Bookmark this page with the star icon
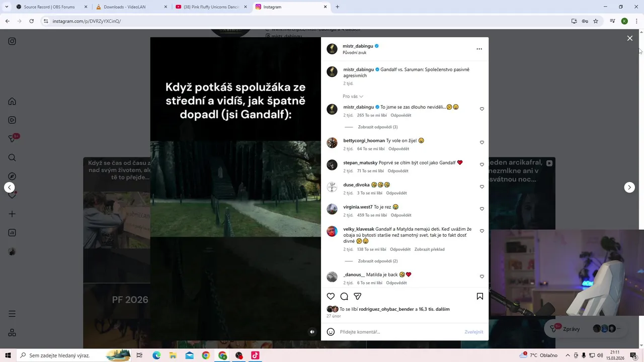This screenshot has height=362, width=644. pos(596,21)
